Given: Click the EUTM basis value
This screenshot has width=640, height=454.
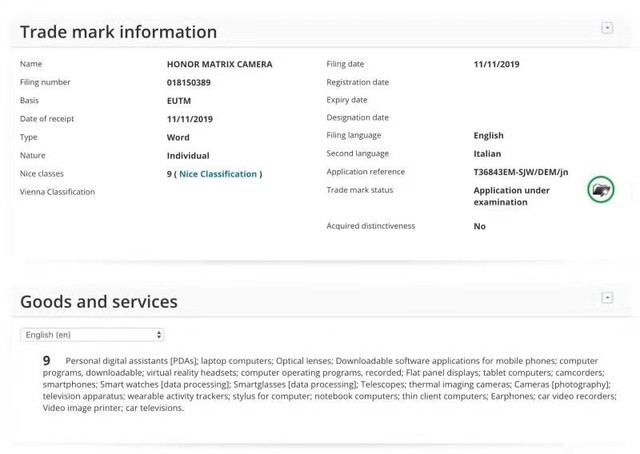Looking at the screenshot, I should (x=179, y=101).
